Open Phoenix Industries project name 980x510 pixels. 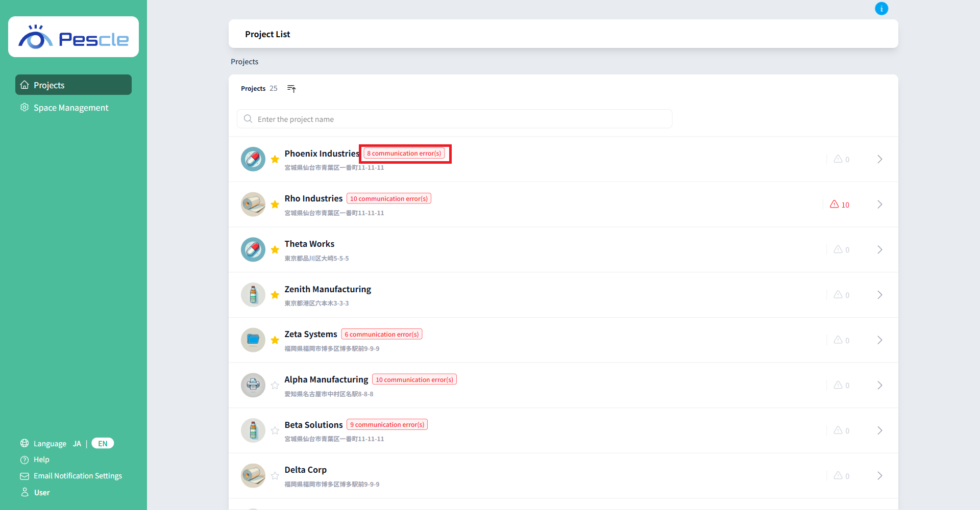[x=322, y=154]
